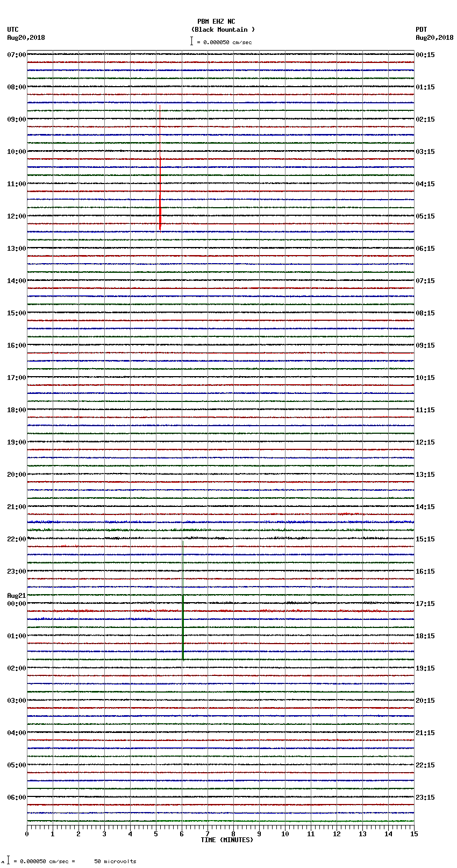Click the '17:15' PDT time label
The image size is (457, 868).
click(x=425, y=604)
